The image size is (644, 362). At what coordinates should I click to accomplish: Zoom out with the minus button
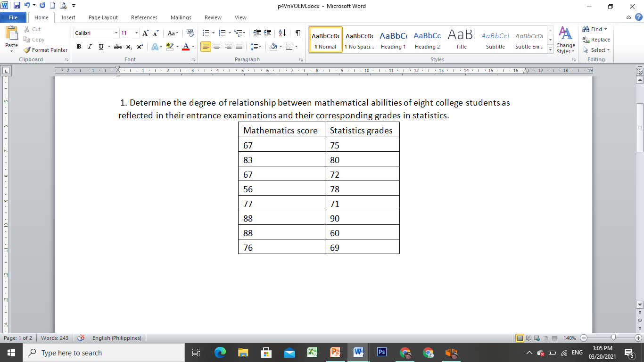click(584, 338)
